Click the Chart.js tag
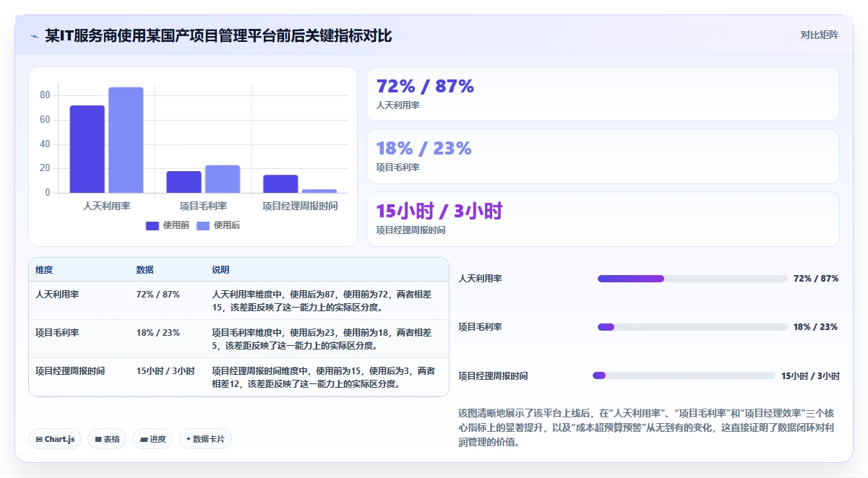The width and height of the screenshot is (868, 478). pos(55,439)
